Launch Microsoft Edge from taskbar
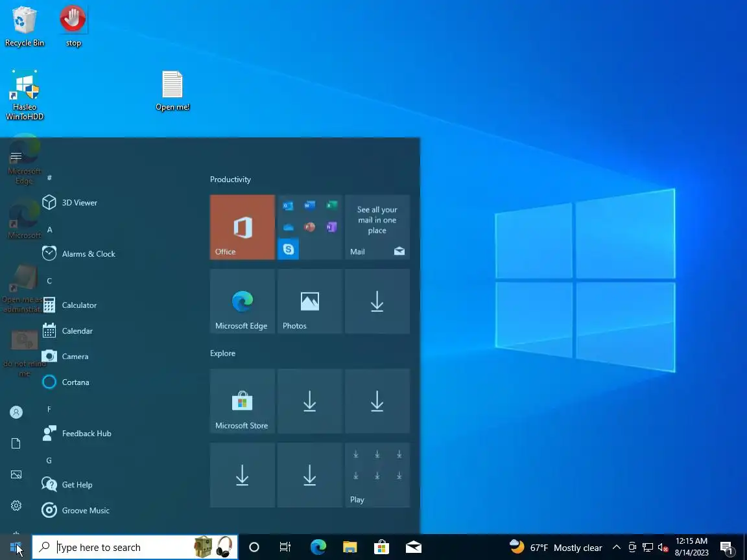Viewport: 747px width, 560px height. (318, 547)
